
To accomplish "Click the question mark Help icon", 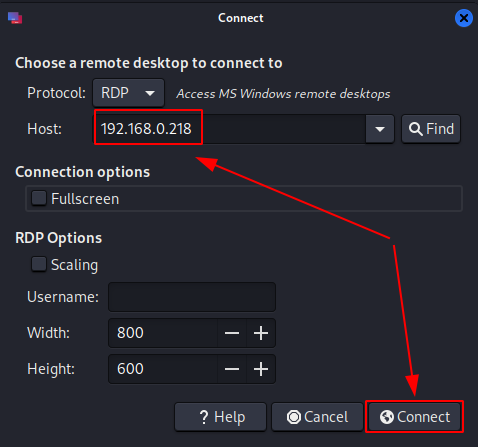I will click(204, 417).
